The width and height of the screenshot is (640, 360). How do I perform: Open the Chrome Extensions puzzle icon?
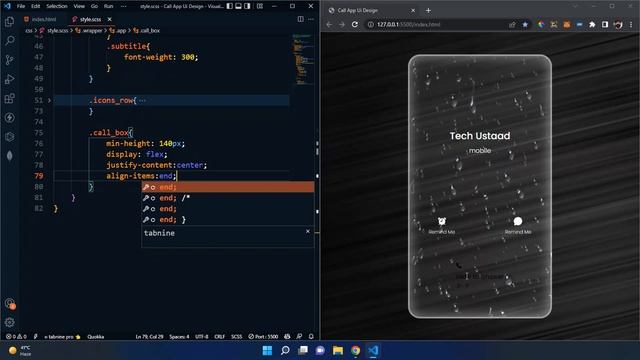click(592, 24)
